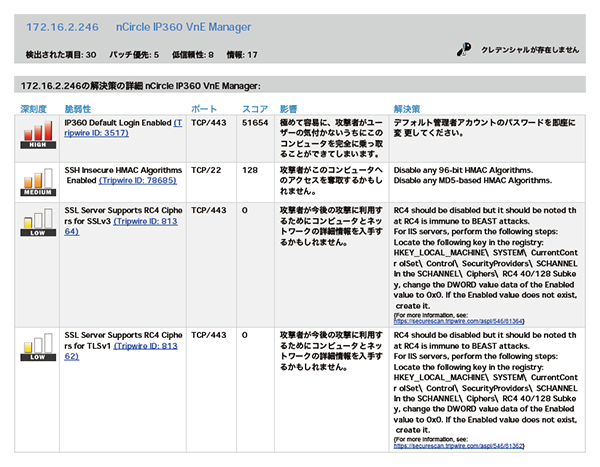
Task: Open nCircle IP360 VnE Manager link
Action: (184, 27)
